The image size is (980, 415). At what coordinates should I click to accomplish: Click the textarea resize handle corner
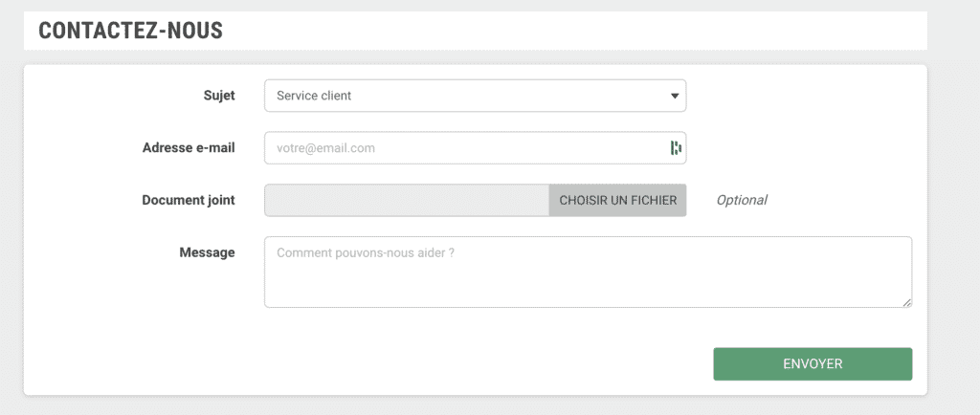click(x=907, y=303)
